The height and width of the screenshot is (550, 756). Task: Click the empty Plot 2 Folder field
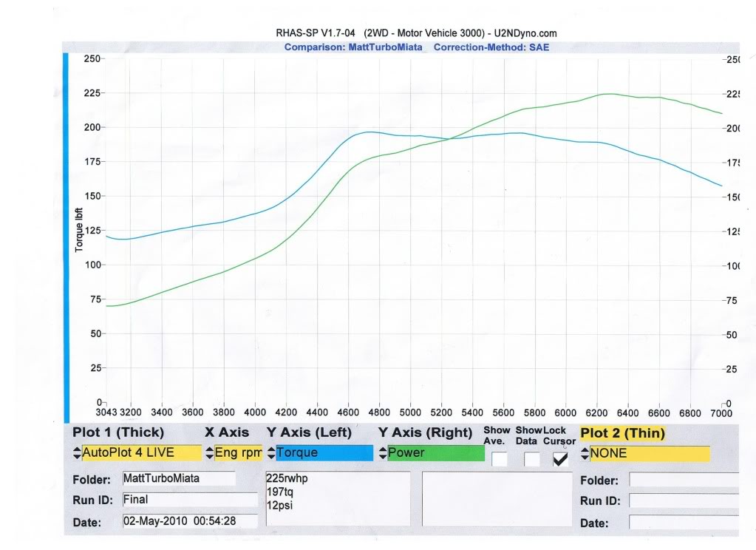point(684,480)
